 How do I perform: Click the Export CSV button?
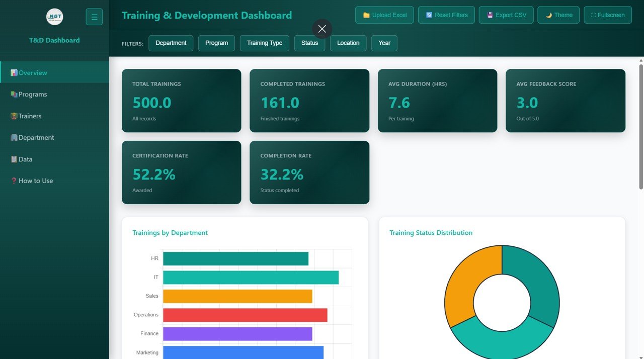click(x=506, y=15)
